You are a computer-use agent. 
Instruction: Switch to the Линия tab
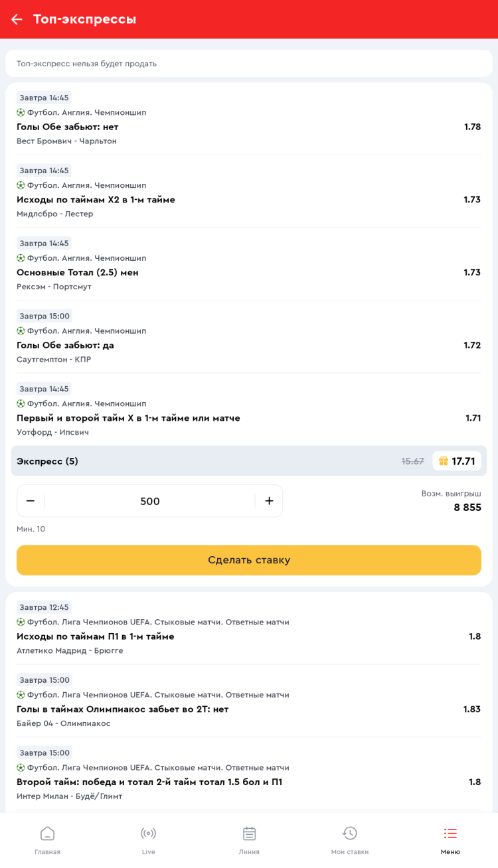[249, 839]
